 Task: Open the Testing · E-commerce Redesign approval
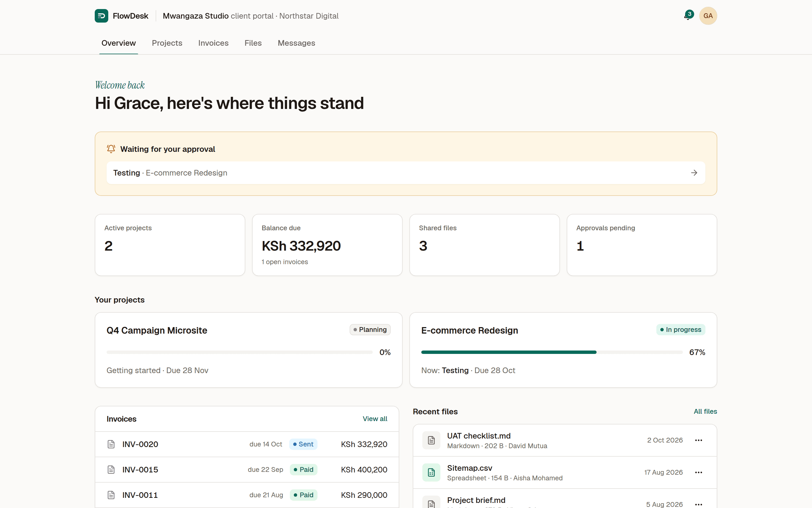[x=406, y=173]
